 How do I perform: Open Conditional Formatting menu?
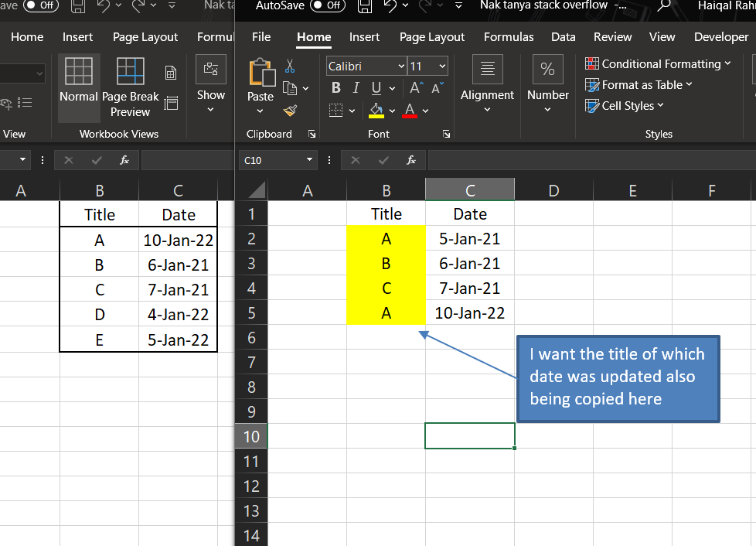pos(658,63)
